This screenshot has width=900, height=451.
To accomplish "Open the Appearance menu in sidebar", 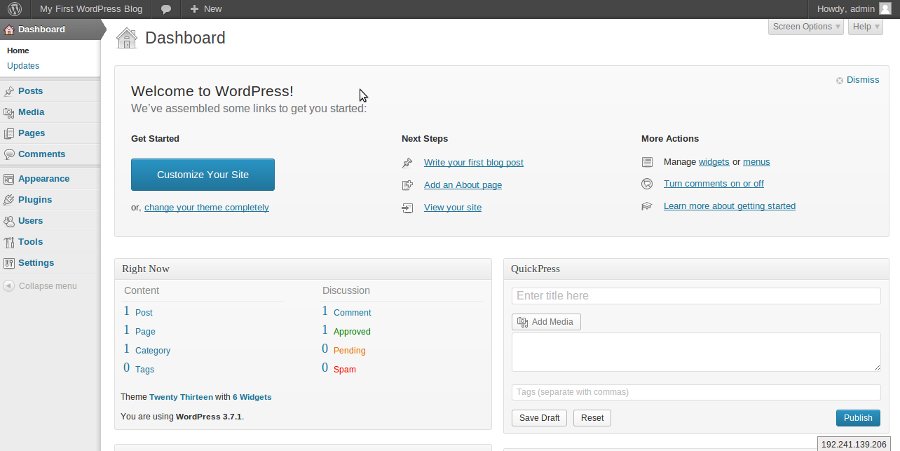I will (x=44, y=179).
